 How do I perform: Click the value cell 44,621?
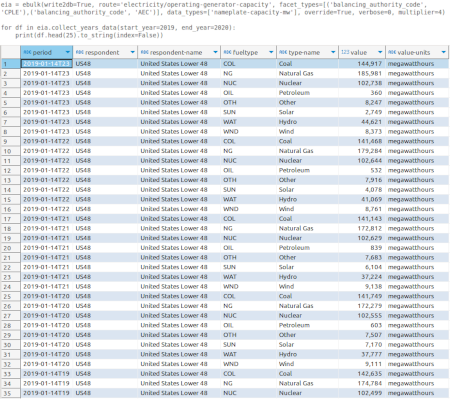pyautogui.click(x=362, y=122)
